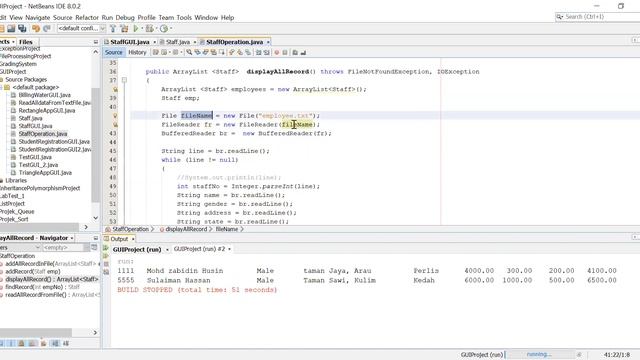Click the cancel icon beside running progress

[x=578, y=355]
